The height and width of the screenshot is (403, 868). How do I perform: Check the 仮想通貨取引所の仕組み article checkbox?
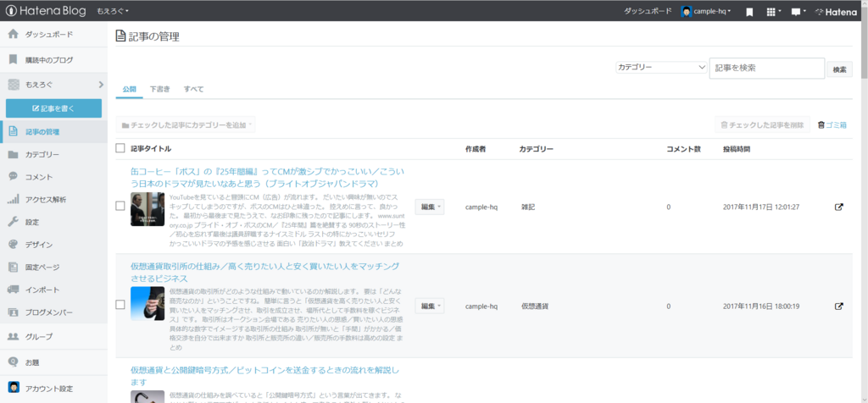pyautogui.click(x=120, y=304)
